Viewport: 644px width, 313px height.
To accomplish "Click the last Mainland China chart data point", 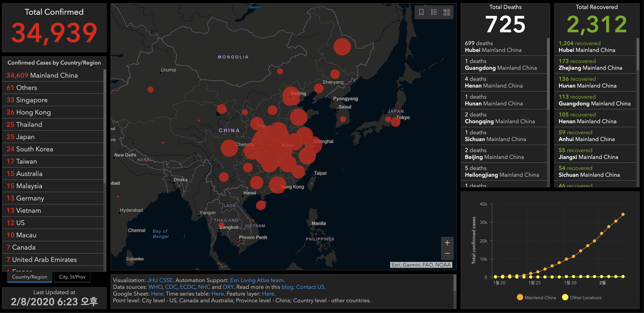I will (x=623, y=214).
